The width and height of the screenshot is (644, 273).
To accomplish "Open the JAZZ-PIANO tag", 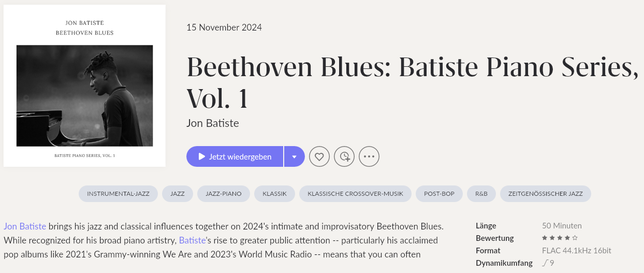I will [224, 194].
